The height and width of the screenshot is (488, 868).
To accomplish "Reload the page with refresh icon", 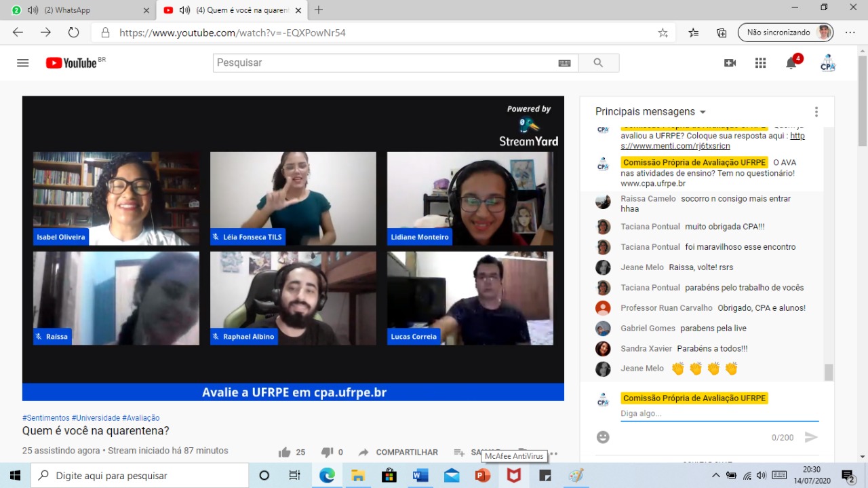I will [x=73, y=33].
